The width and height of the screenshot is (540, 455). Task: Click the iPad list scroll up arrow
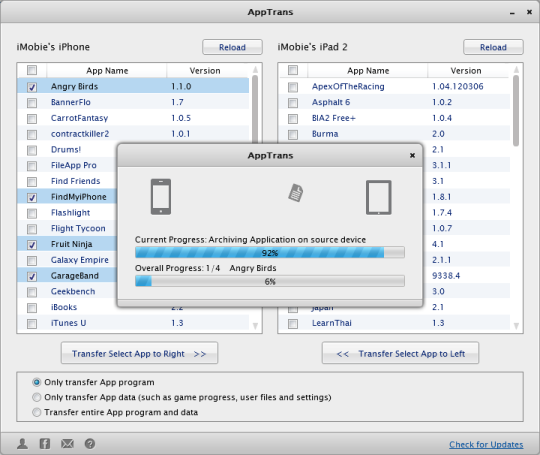(516, 70)
